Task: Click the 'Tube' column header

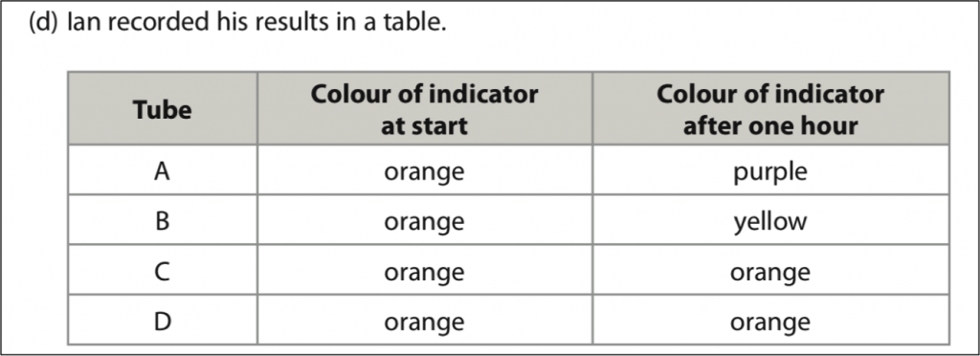Action: point(163,109)
